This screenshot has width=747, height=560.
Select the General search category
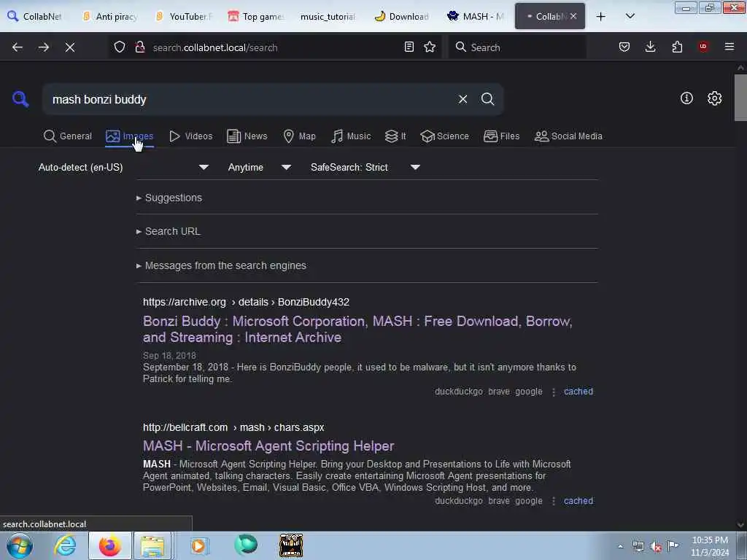pyautogui.click(x=68, y=136)
